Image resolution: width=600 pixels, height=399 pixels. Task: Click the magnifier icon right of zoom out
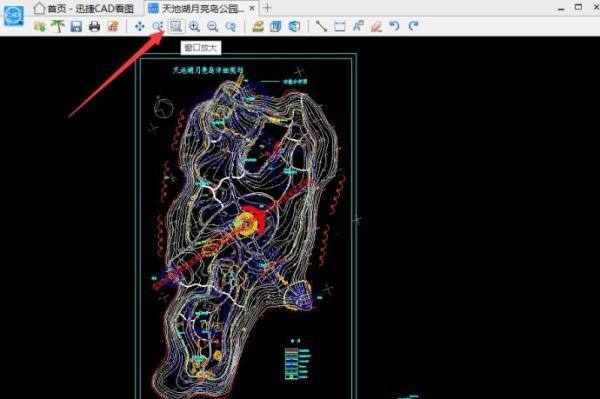[x=231, y=26]
